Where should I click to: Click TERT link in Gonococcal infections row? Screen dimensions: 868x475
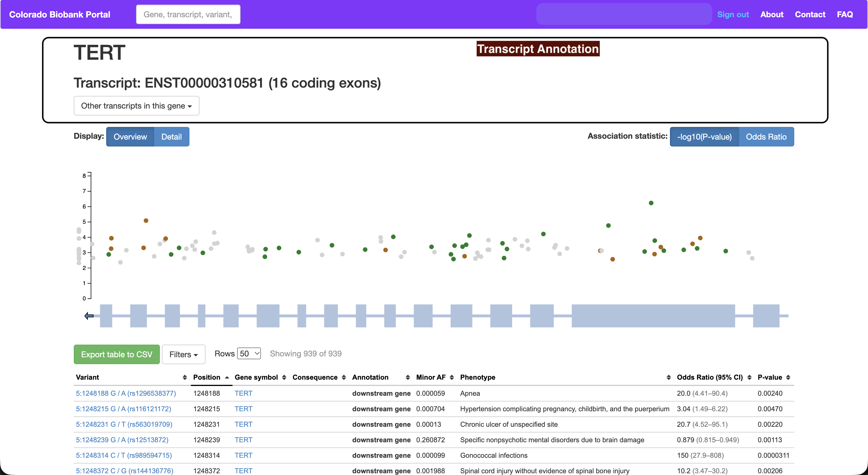243,455
